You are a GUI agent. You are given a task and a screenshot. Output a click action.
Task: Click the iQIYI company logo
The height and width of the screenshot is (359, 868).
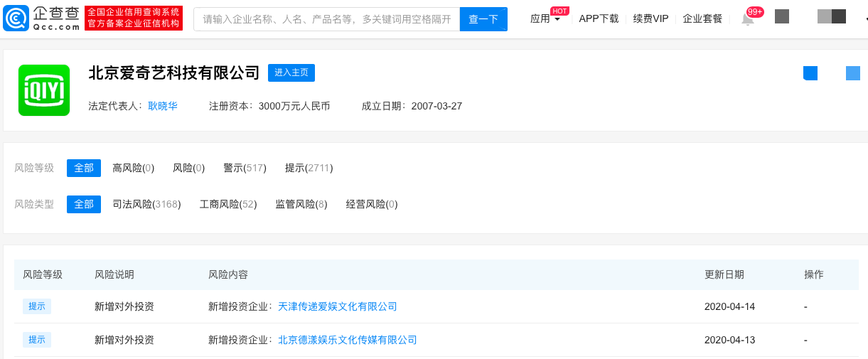pyautogui.click(x=44, y=90)
